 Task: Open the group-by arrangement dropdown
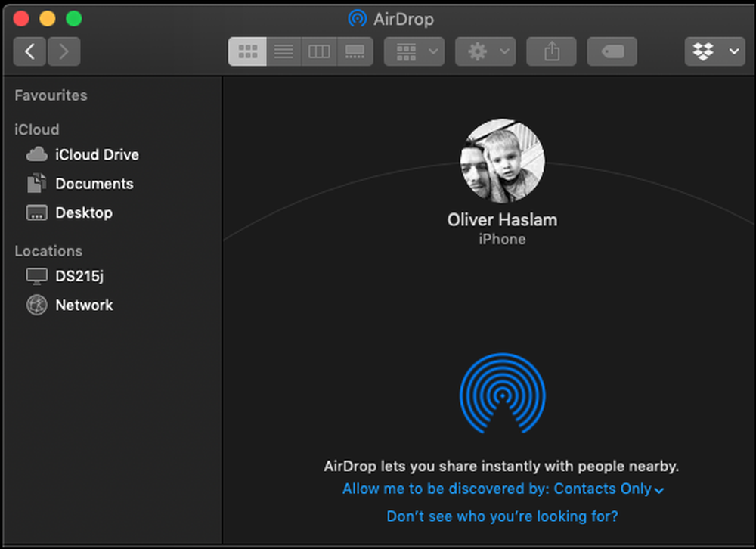pos(414,51)
